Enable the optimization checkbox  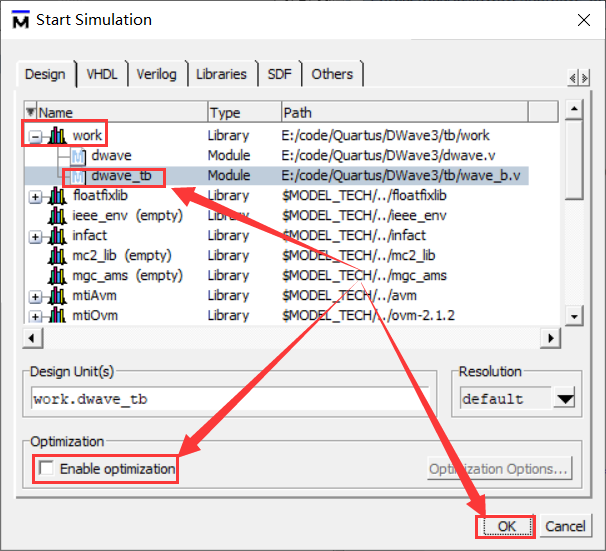[x=46, y=468]
